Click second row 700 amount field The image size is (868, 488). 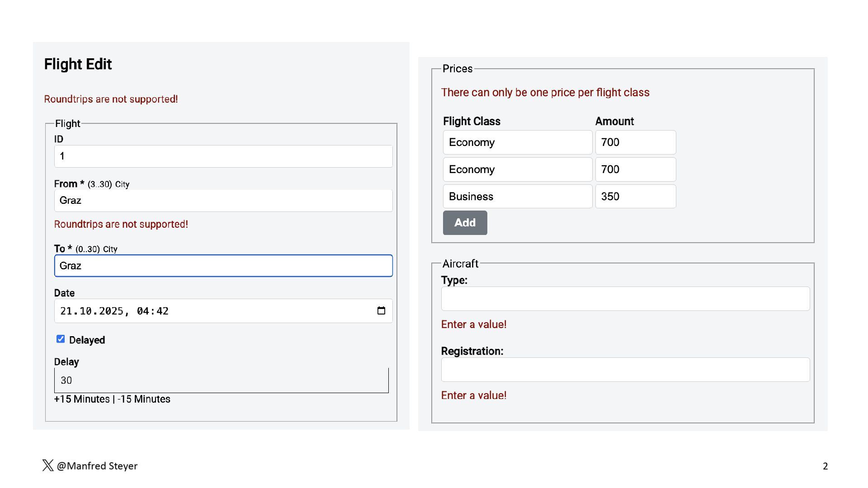pos(635,169)
